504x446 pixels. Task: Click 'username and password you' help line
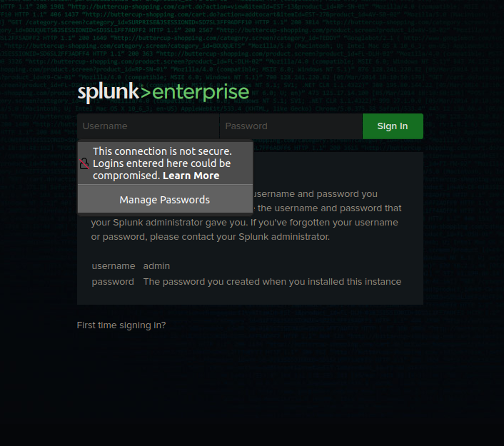(x=316, y=194)
